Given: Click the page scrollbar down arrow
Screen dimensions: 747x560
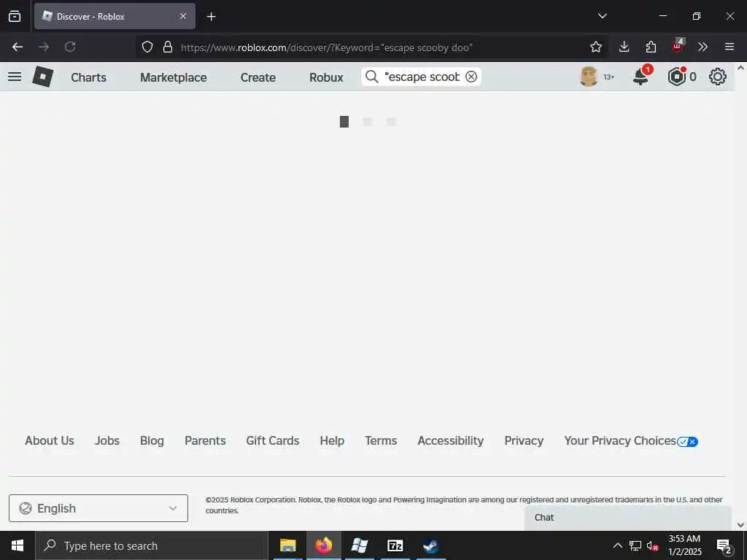Looking at the screenshot, I should (741, 525).
